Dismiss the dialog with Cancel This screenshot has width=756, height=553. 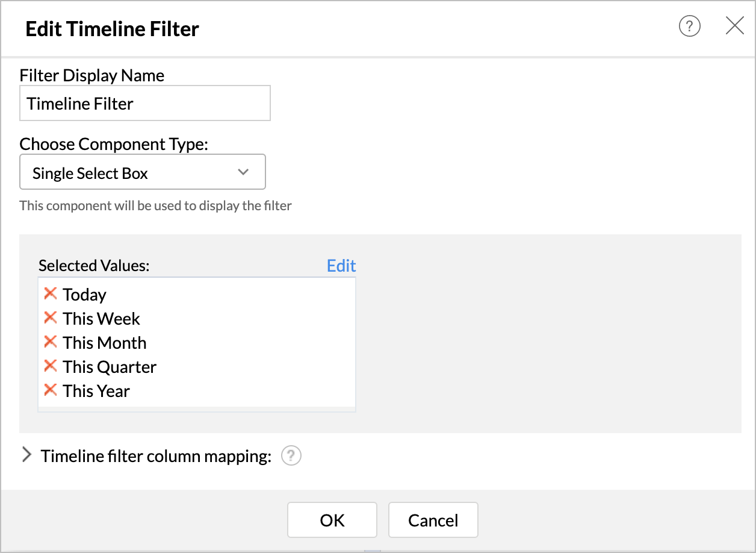pos(433,519)
